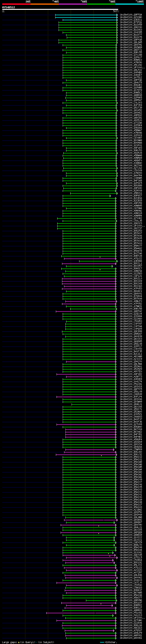Select hit label UniRef100_Q3E866
The image size is (146, 644).
click(131, 261)
